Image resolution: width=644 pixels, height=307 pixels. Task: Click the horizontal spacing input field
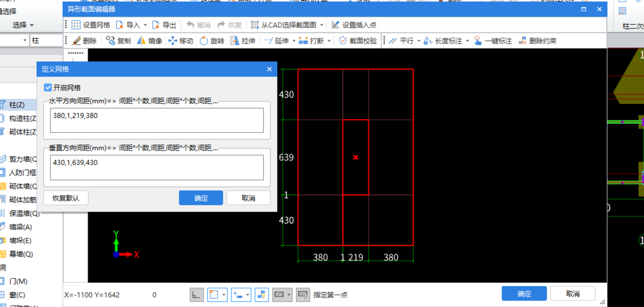pos(157,120)
